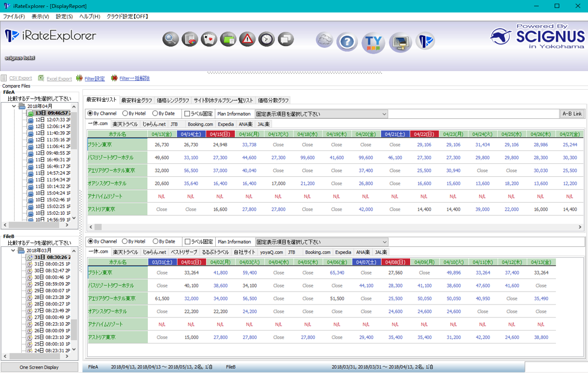Image resolution: width=588 pixels, height=373 pixels.
Task: Click the TY colored blocks icon
Action: (x=373, y=42)
